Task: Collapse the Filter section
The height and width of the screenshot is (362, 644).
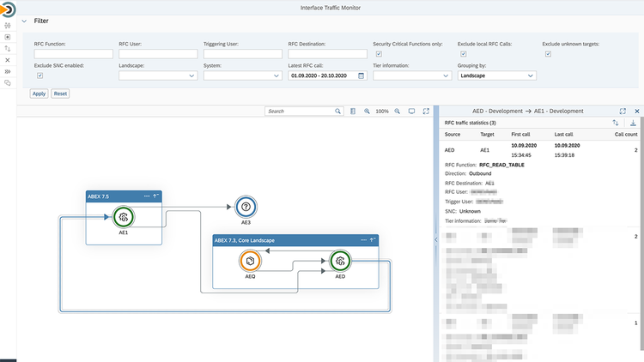Action: click(x=24, y=21)
